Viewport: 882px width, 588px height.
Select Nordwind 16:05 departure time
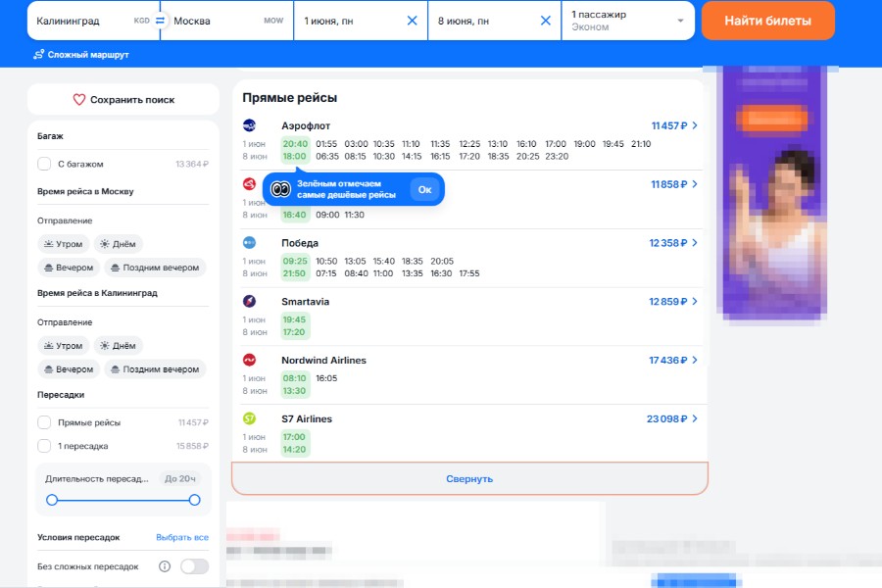point(326,378)
